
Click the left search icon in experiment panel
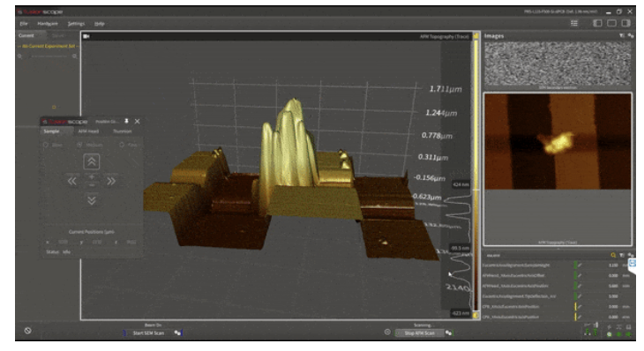coord(19,56)
